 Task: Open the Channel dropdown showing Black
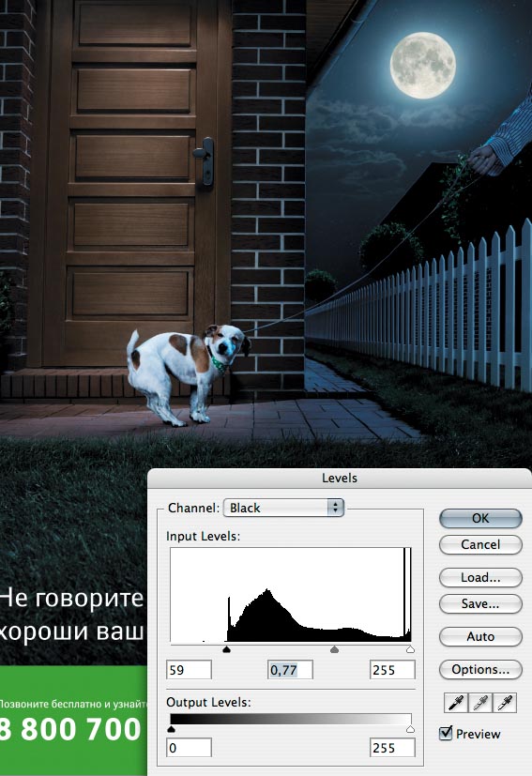click(283, 508)
